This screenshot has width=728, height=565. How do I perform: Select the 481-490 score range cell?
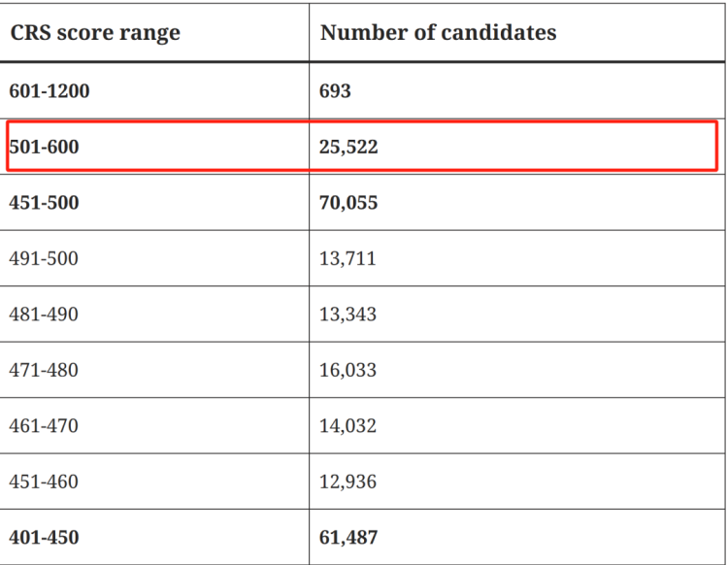click(x=44, y=315)
